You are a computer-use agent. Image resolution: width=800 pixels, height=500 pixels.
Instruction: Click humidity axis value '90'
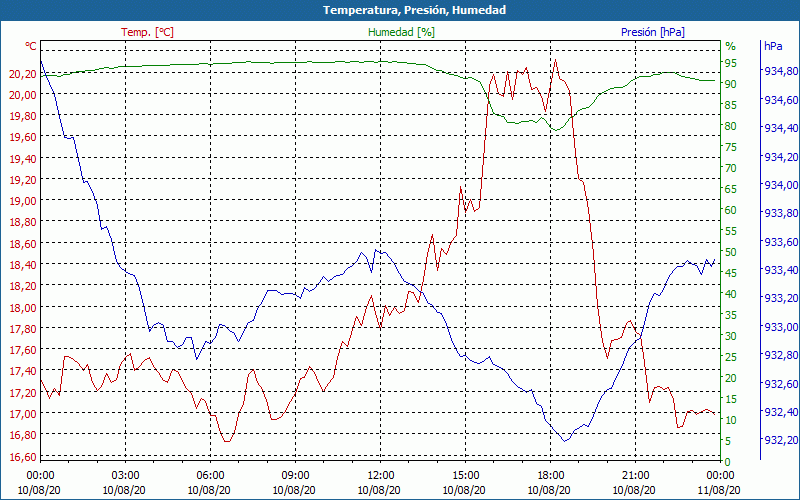point(731,84)
